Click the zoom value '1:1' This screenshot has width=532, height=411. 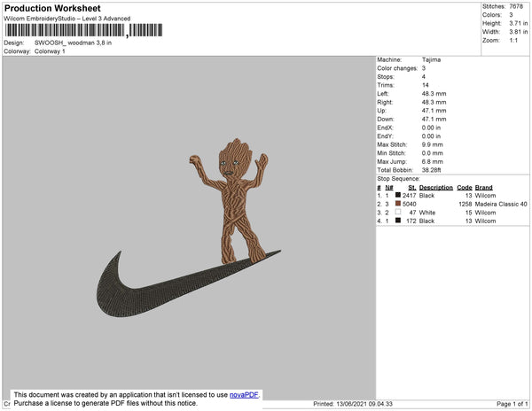(x=513, y=41)
